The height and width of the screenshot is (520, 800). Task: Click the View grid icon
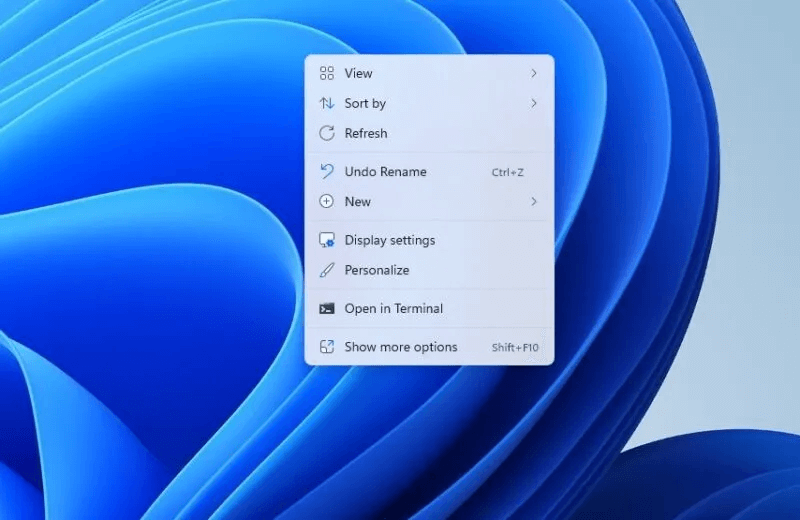(327, 73)
